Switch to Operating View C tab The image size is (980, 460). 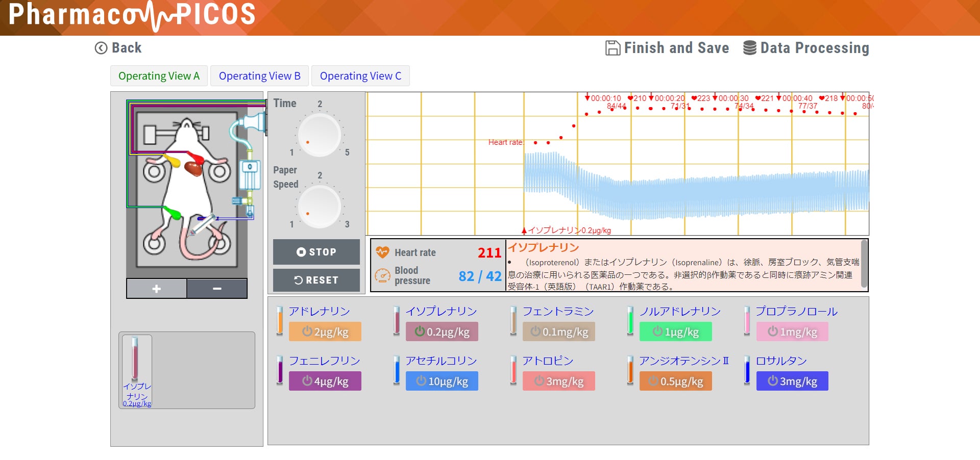360,76
